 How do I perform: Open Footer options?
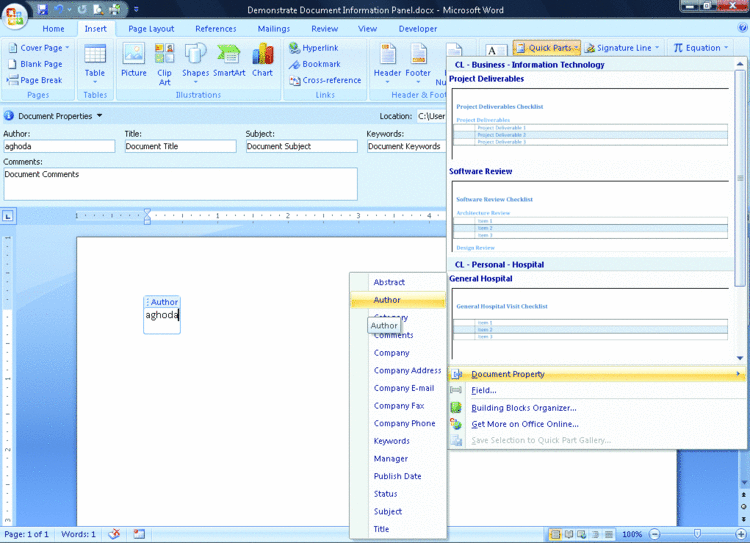418,64
